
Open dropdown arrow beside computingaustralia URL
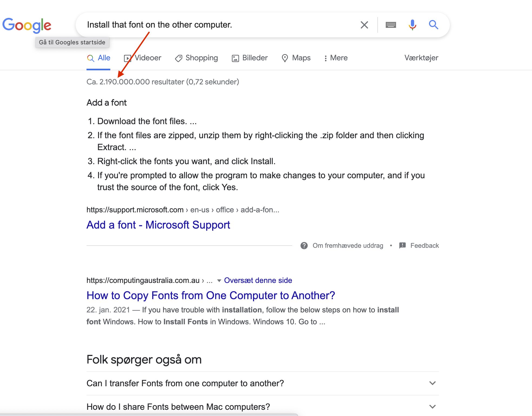(x=219, y=280)
